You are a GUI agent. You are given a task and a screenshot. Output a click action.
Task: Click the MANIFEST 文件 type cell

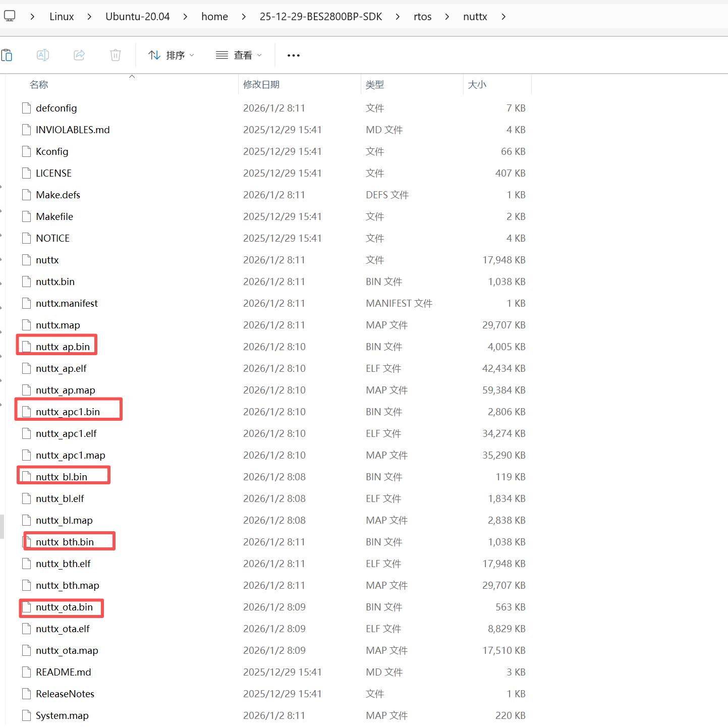point(399,303)
